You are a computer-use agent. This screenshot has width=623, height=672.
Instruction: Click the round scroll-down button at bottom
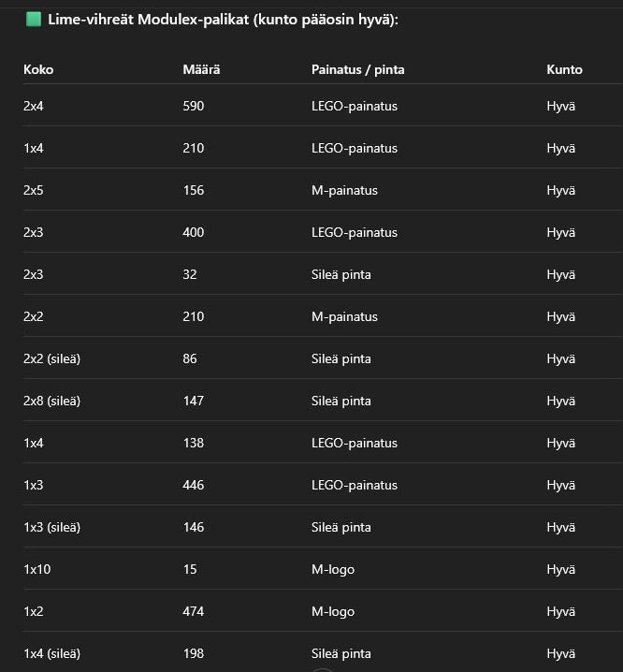322,669
